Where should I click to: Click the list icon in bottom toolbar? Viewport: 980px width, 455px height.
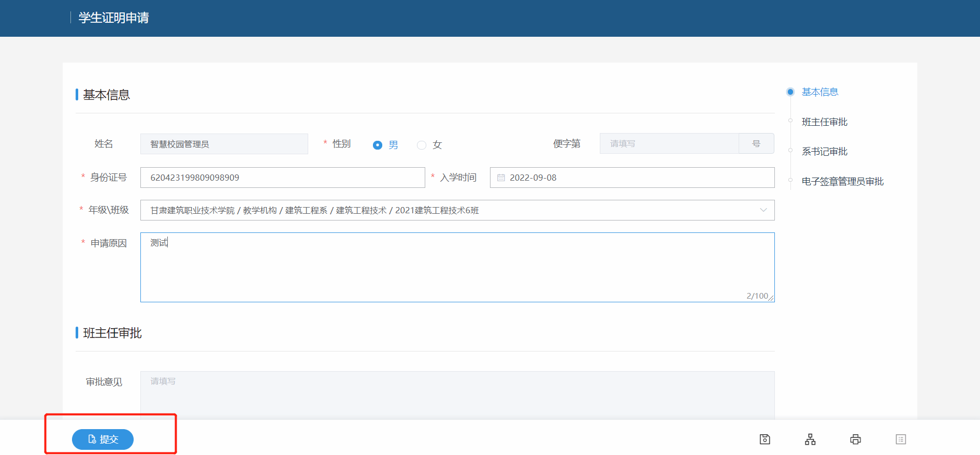click(x=901, y=439)
